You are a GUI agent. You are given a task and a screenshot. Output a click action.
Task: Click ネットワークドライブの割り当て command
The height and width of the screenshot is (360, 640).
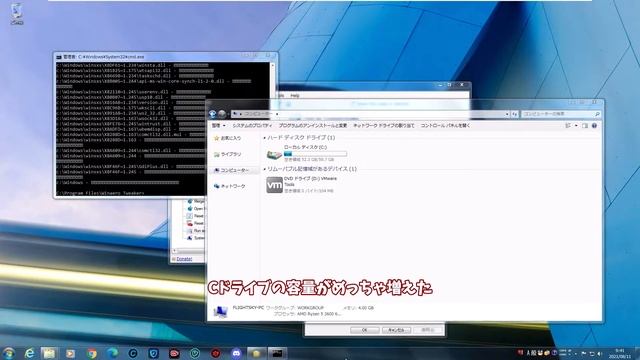384,126
